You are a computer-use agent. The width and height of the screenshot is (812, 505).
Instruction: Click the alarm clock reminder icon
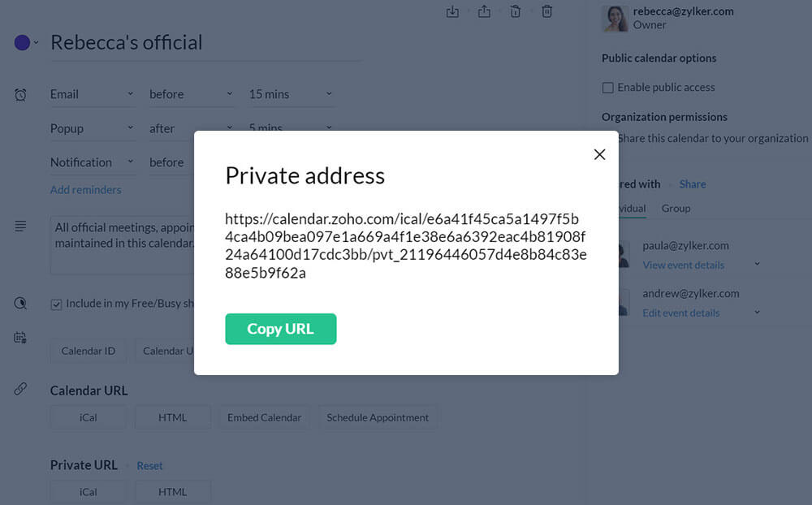click(20, 95)
